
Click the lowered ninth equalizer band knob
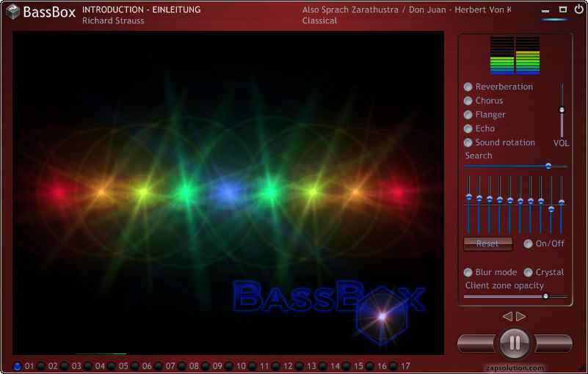pos(551,210)
